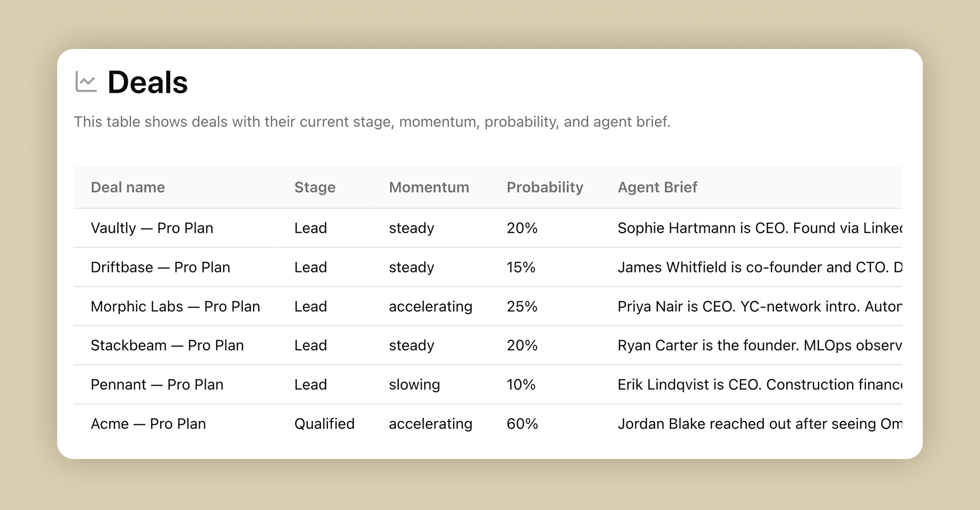Screen dimensions: 980x510
Task: Click the Pennant — Pro Plan deal
Action: tap(157, 385)
